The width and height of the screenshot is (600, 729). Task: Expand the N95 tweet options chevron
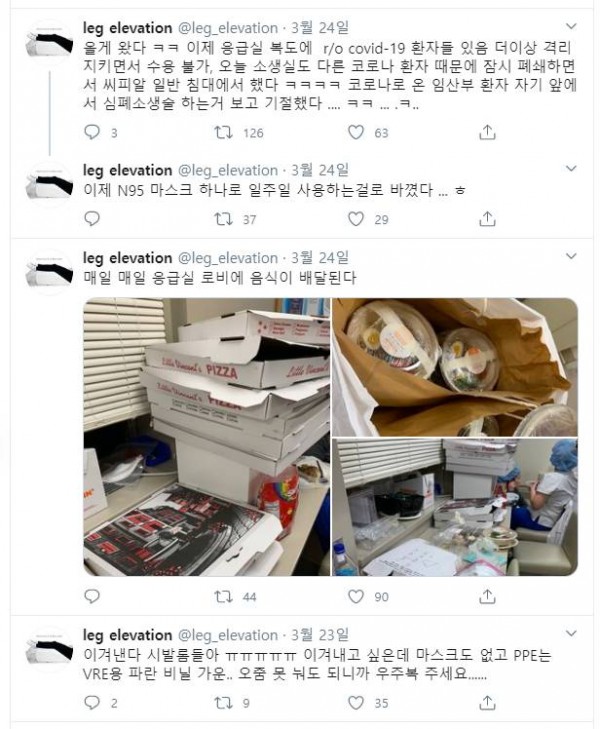pyautogui.click(x=571, y=168)
